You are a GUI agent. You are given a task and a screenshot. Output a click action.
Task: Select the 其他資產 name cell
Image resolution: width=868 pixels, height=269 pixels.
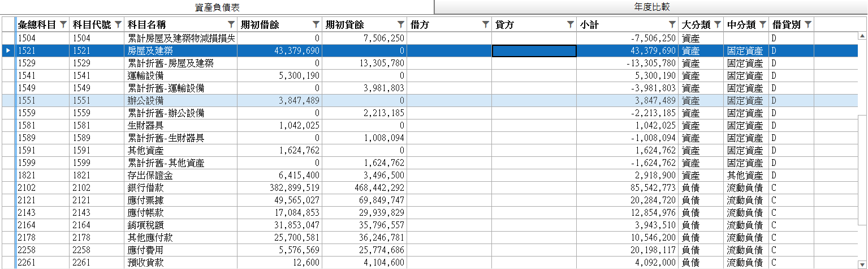point(182,151)
